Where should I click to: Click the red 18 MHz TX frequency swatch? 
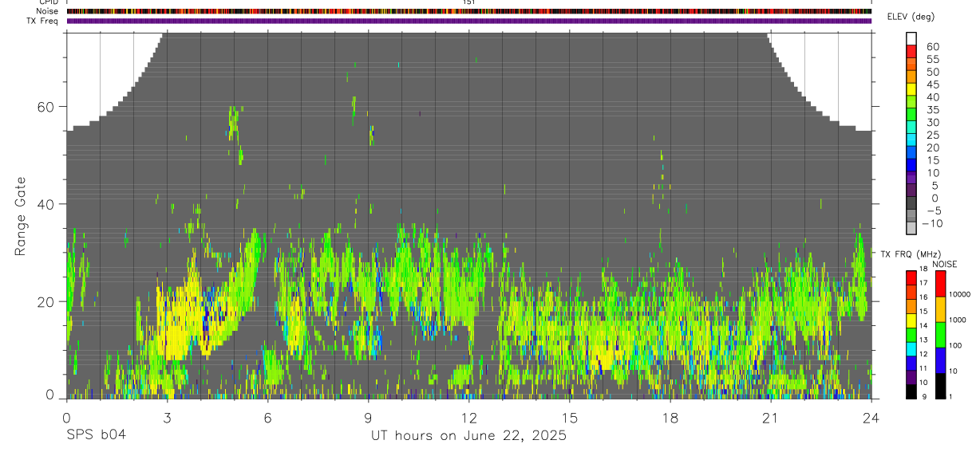[912, 277]
